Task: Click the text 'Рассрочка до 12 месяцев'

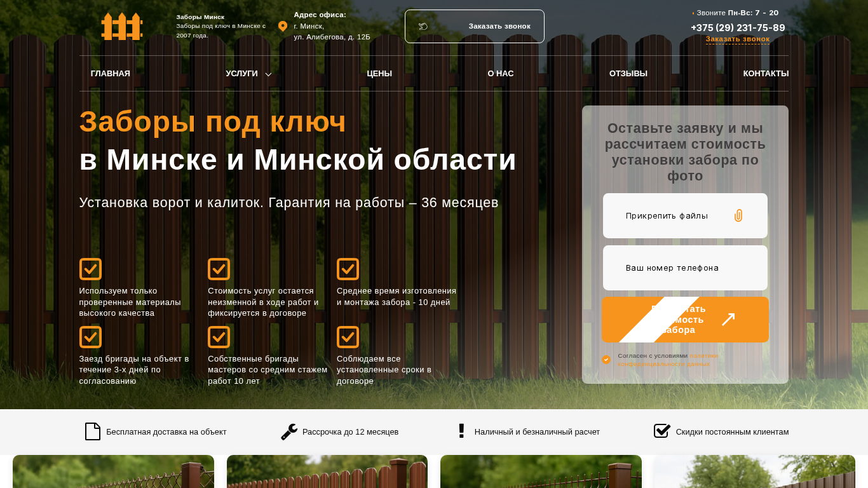Action: coord(351,432)
